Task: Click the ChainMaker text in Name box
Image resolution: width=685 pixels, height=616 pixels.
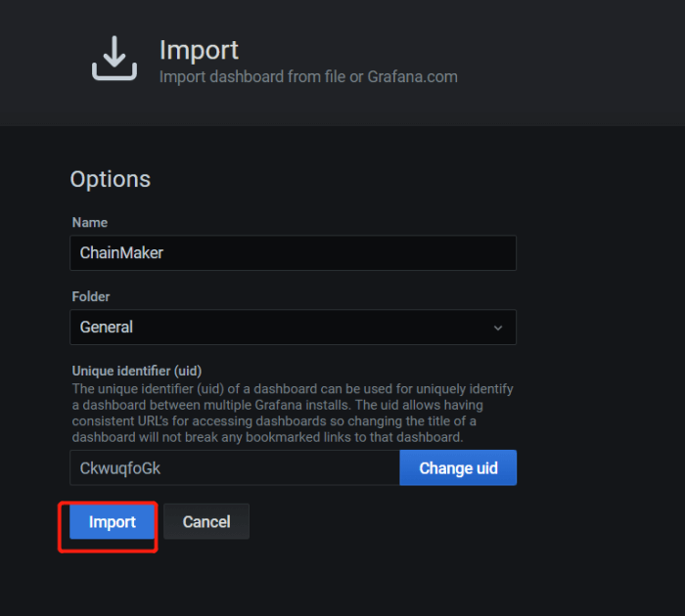Action: tap(121, 253)
